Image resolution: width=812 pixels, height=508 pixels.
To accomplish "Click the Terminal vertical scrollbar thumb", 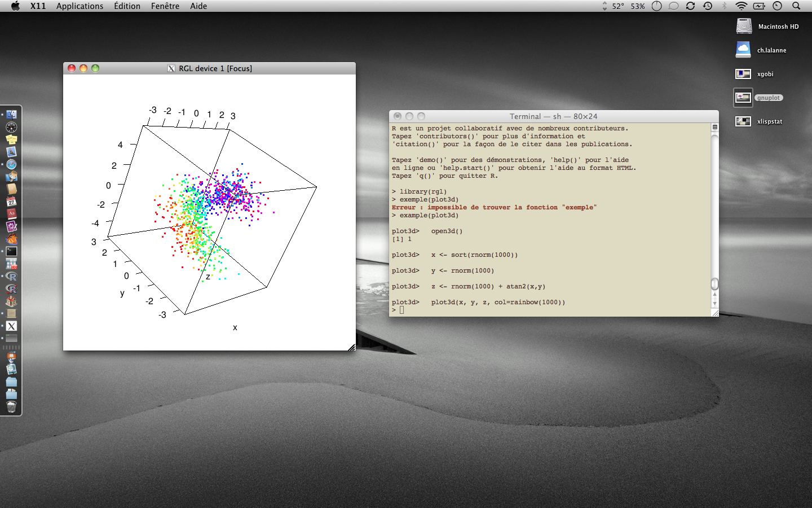I will (714, 283).
